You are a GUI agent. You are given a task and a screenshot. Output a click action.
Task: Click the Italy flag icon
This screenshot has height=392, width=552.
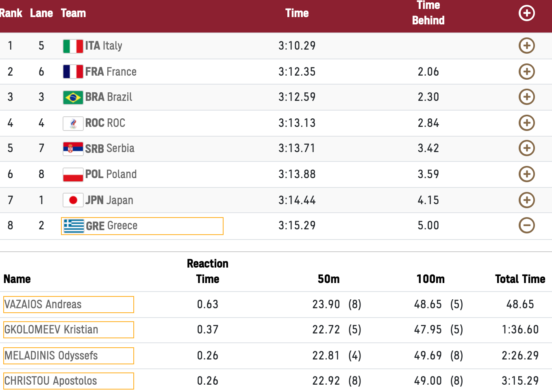[x=73, y=46]
